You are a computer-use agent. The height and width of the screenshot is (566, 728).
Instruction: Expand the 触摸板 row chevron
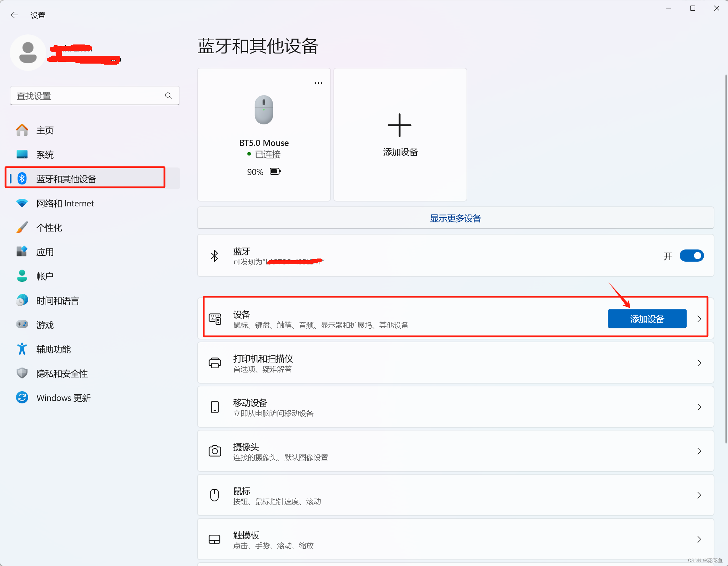[699, 539]
